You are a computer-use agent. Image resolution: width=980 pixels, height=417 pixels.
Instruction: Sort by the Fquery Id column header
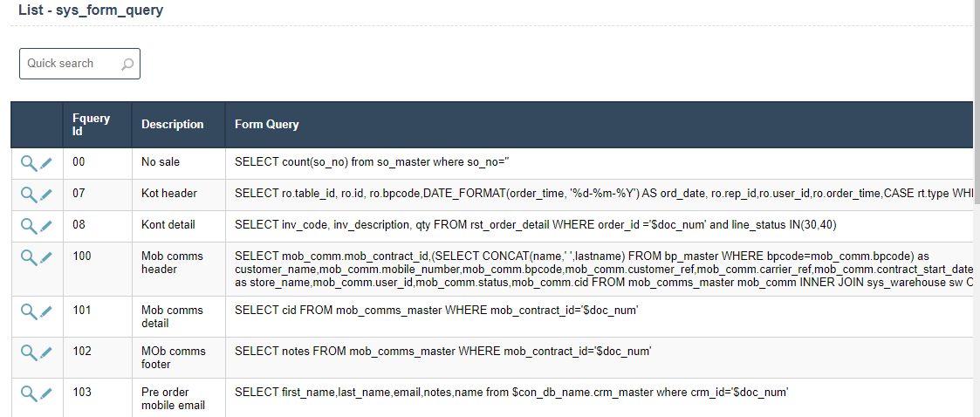point(92,125)
